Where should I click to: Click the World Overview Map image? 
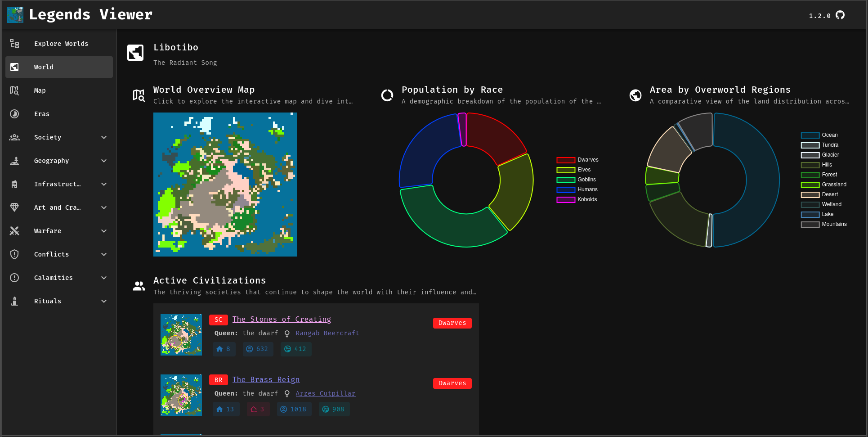coord(225,185)
